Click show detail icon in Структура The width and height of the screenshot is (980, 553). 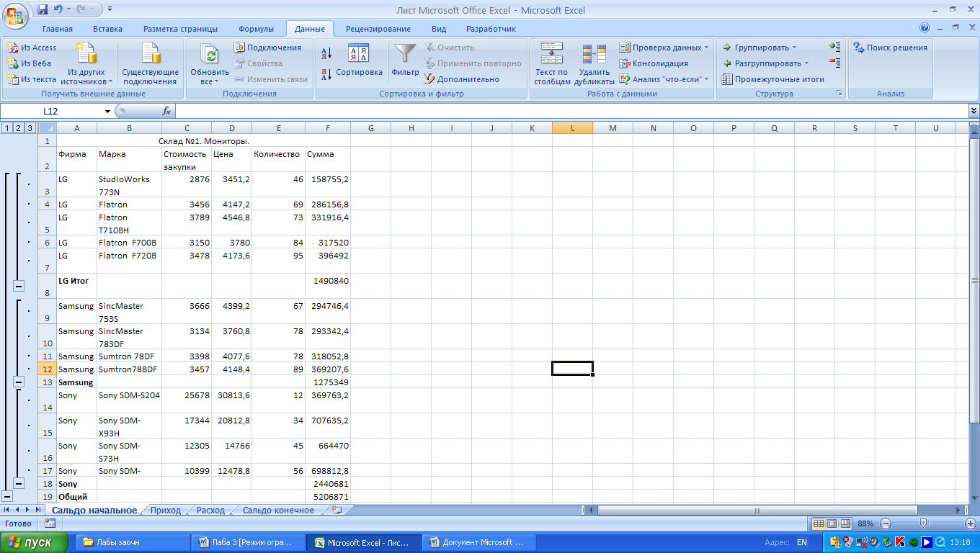coord(834,47)
